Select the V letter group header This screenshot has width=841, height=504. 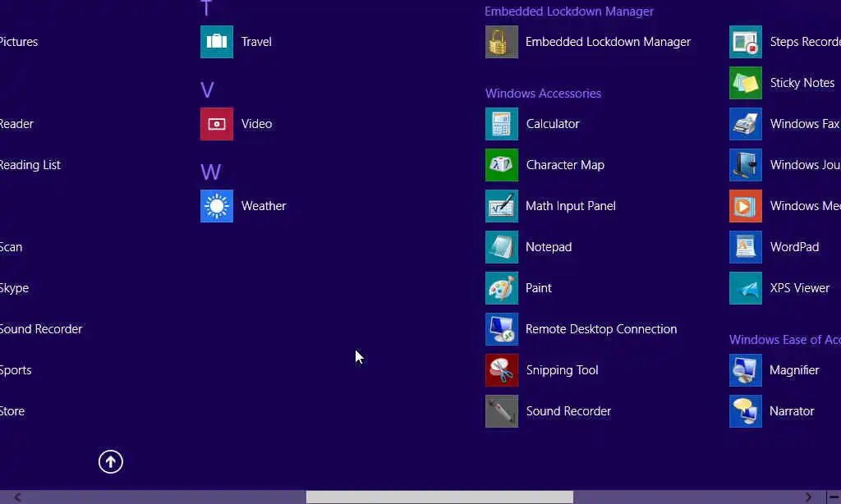207,89
